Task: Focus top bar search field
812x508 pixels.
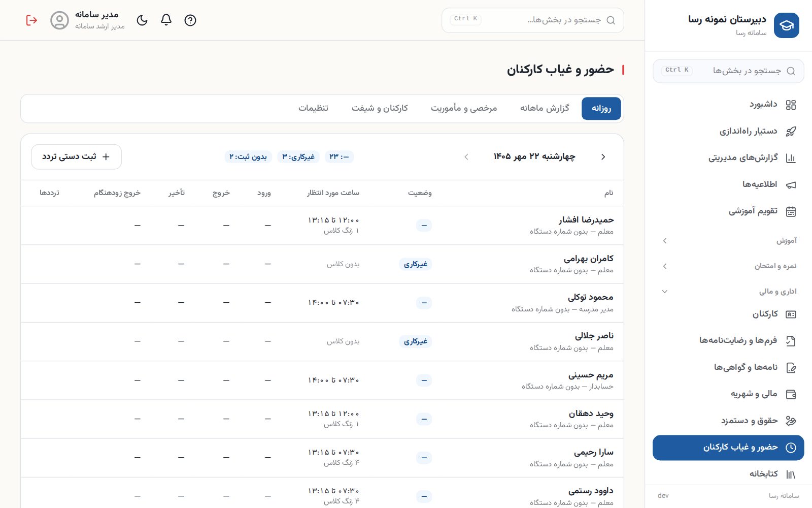Action: coord(532,20)
